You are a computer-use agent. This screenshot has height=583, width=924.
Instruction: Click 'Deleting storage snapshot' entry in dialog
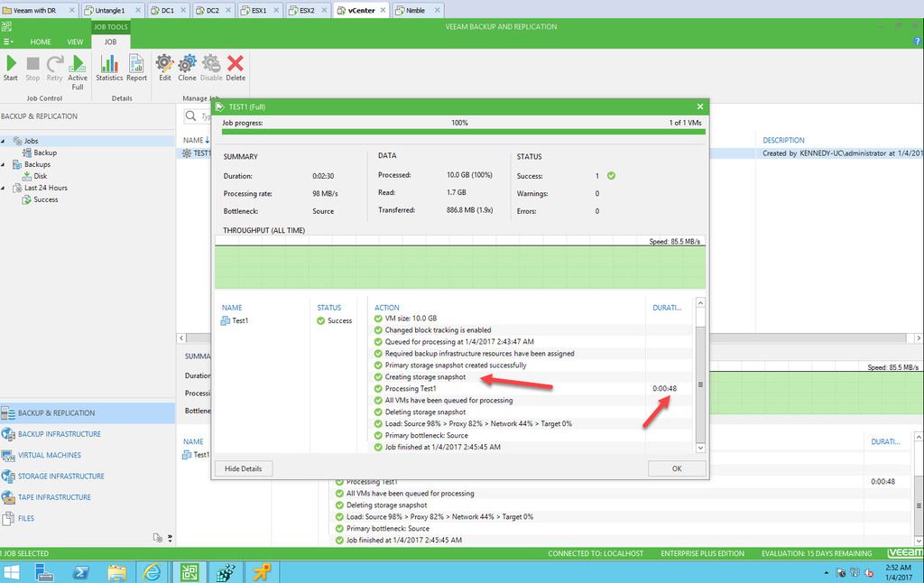coord(425,412)
